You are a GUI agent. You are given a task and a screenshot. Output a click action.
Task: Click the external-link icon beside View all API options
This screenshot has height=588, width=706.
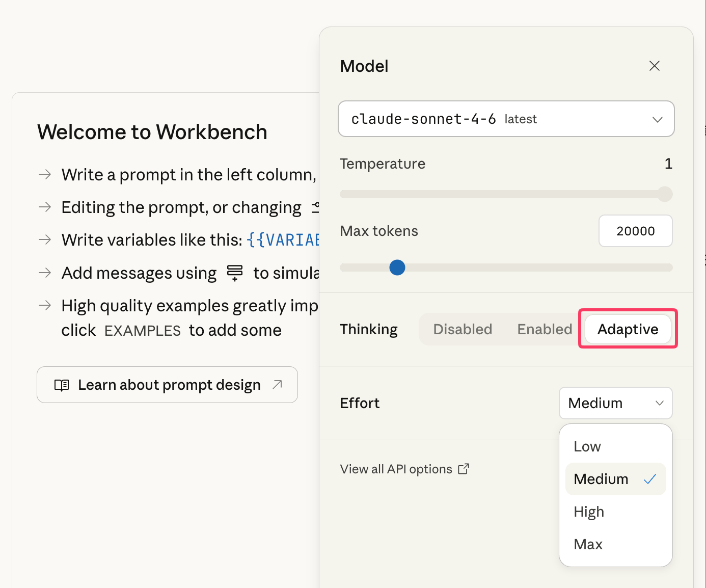click(464, 469)
